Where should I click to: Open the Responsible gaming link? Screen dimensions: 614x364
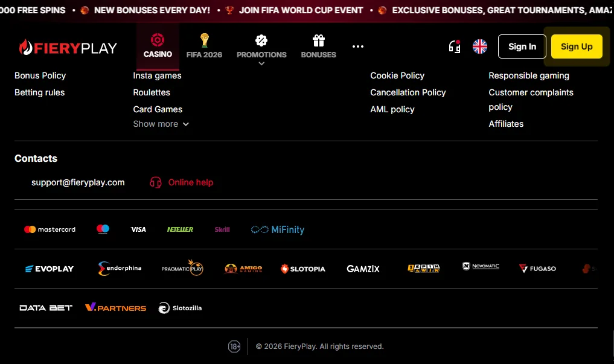(529, 75)
